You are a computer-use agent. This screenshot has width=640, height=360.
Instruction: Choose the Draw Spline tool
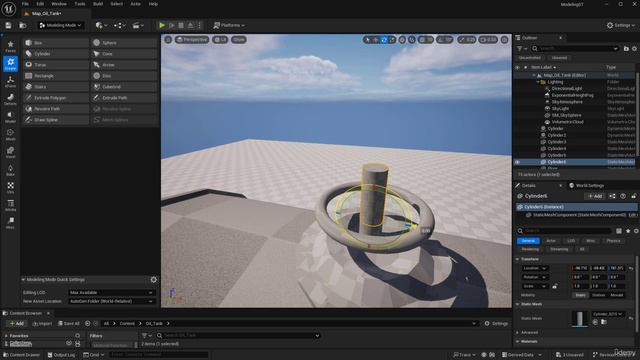56,120
